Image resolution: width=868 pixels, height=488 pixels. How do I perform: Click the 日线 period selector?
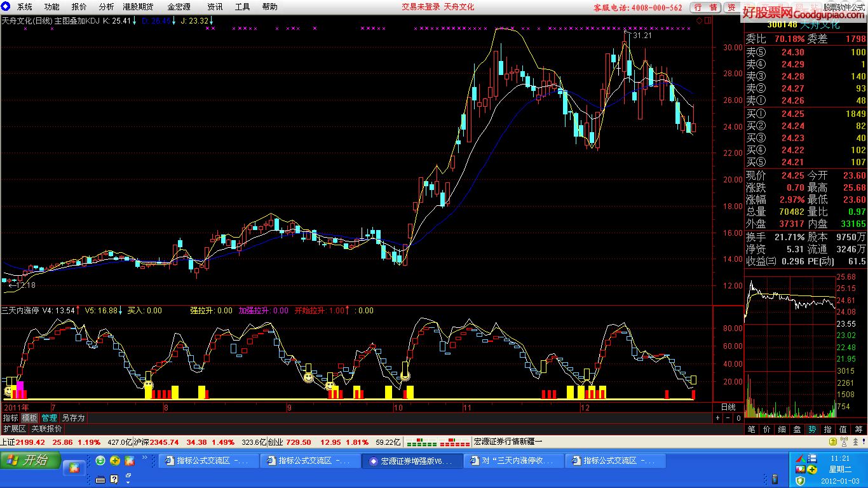coord(728,407)
